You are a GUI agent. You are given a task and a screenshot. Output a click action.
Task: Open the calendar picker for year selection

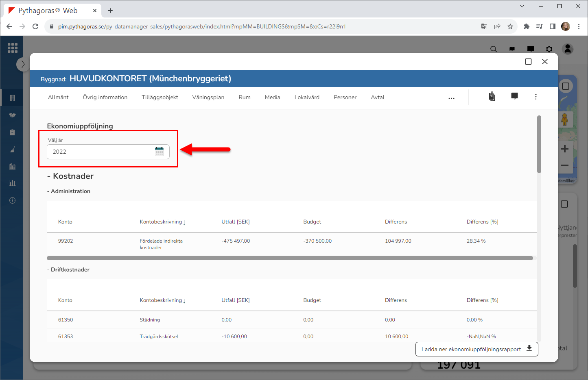pos(159,152)
